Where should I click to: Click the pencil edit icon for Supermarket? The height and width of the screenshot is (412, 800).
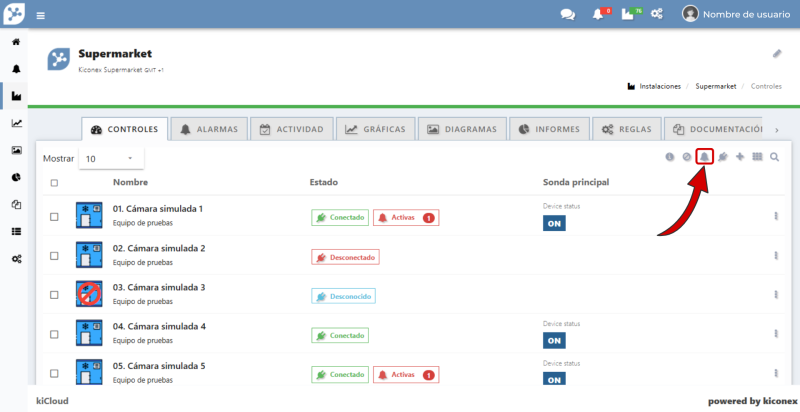[777, 53]
